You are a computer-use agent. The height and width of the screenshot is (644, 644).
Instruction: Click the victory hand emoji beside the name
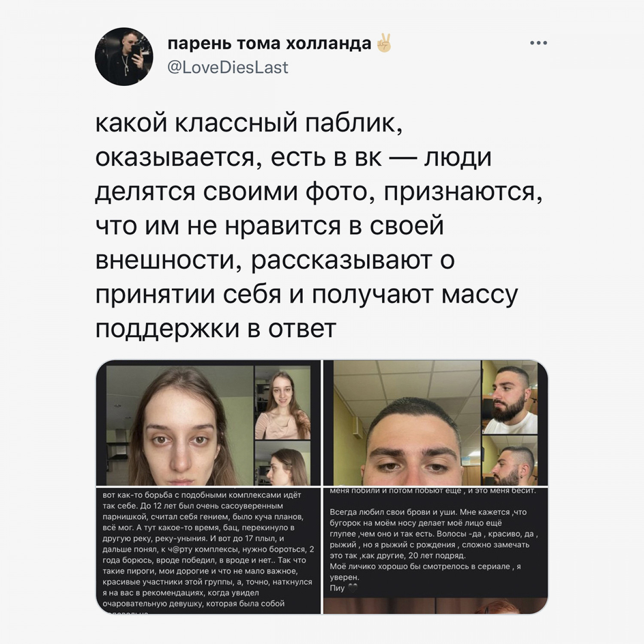384,43
